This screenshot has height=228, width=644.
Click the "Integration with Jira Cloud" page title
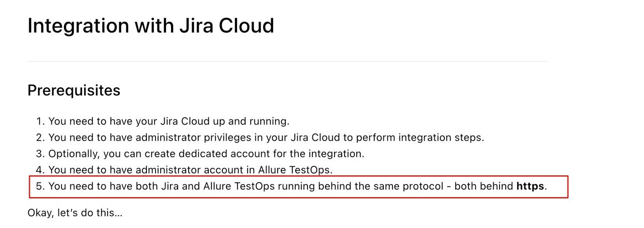(150, 26)
